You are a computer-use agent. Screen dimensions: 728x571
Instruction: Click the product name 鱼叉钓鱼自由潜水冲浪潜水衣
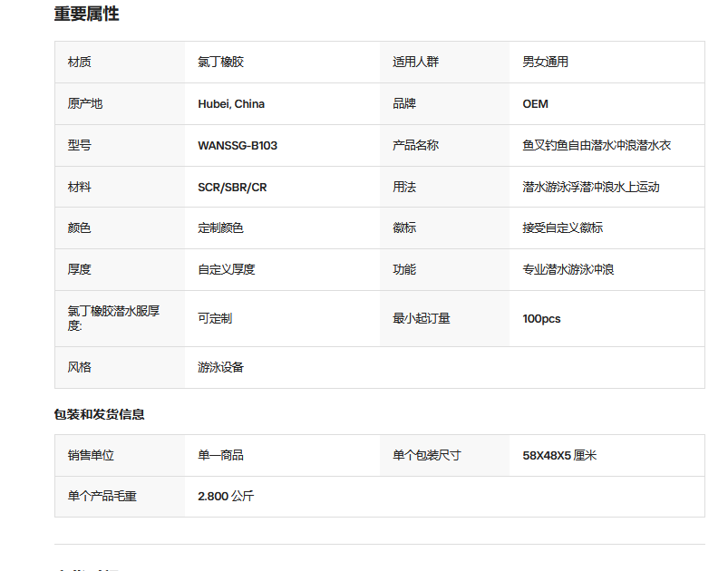coord(597,145)
